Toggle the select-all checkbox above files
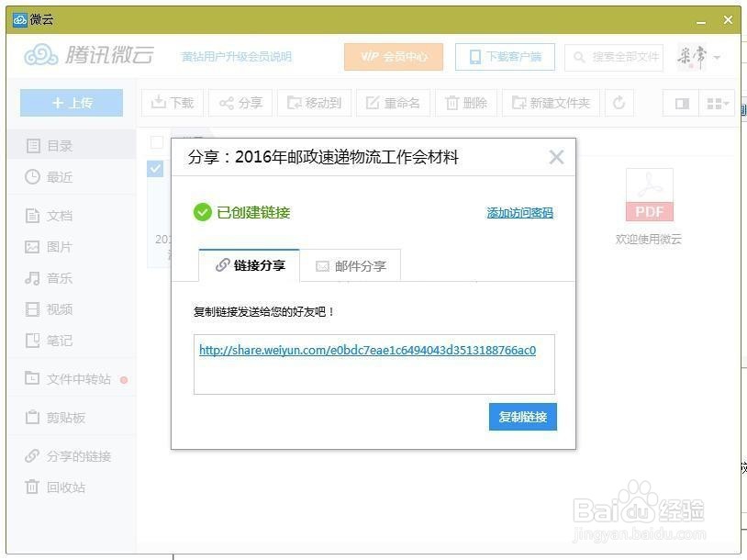 (x=156, y=142)
